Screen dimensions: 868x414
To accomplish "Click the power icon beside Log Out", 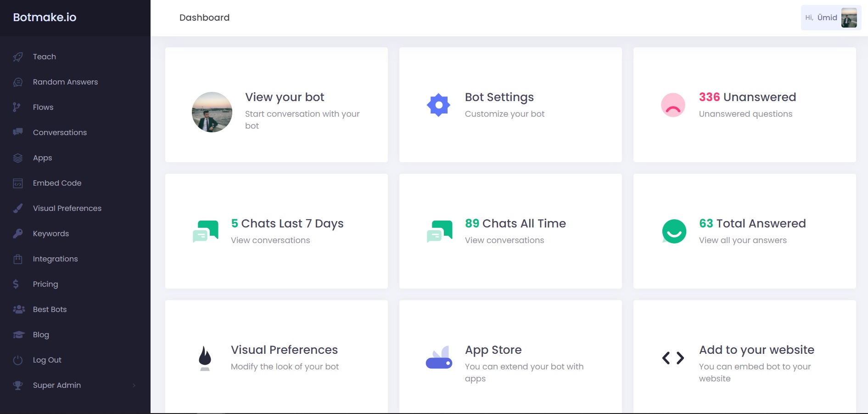I will pos(18,360).
